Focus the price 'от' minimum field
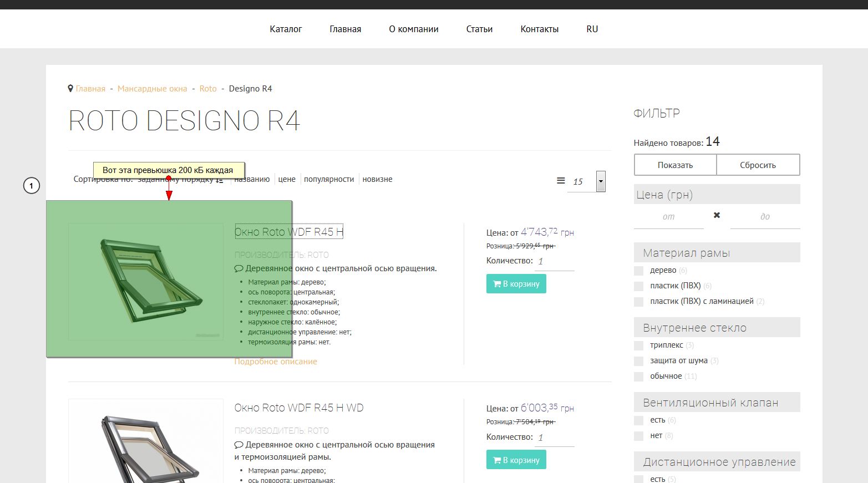The image size is (868, 483). 668,217
